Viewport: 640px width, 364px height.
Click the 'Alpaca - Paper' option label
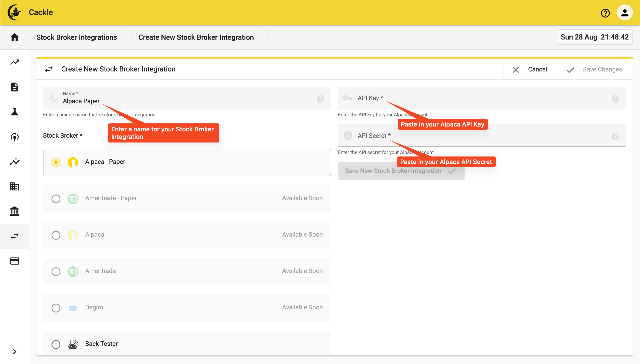[x=105, y=162]
